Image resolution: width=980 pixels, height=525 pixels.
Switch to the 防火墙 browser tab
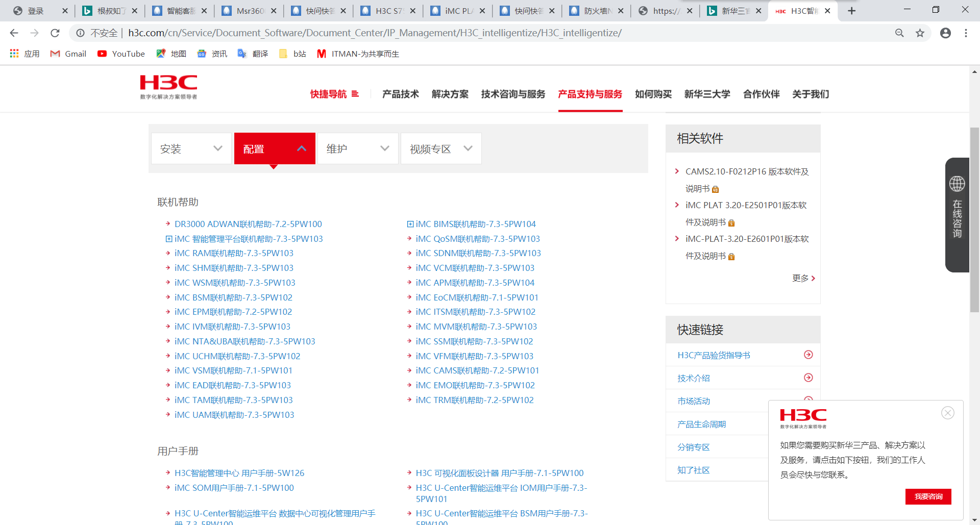[x=596, y=11]
